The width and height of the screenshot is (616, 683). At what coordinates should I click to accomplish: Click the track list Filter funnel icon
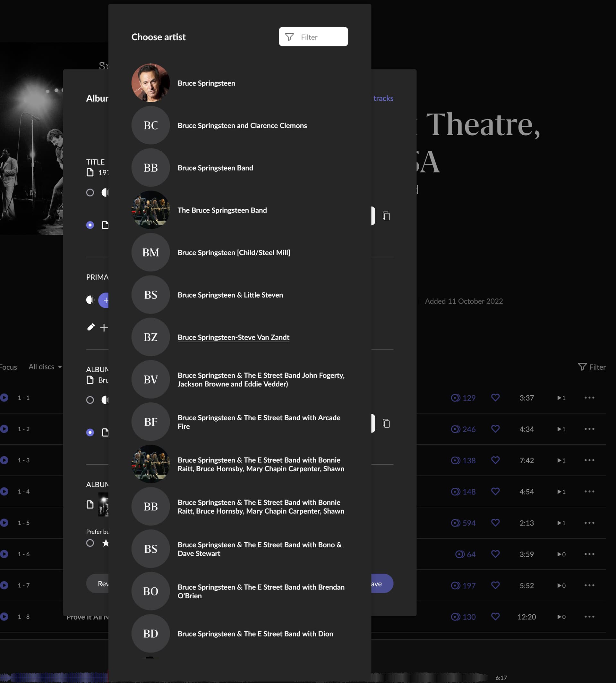582,367
